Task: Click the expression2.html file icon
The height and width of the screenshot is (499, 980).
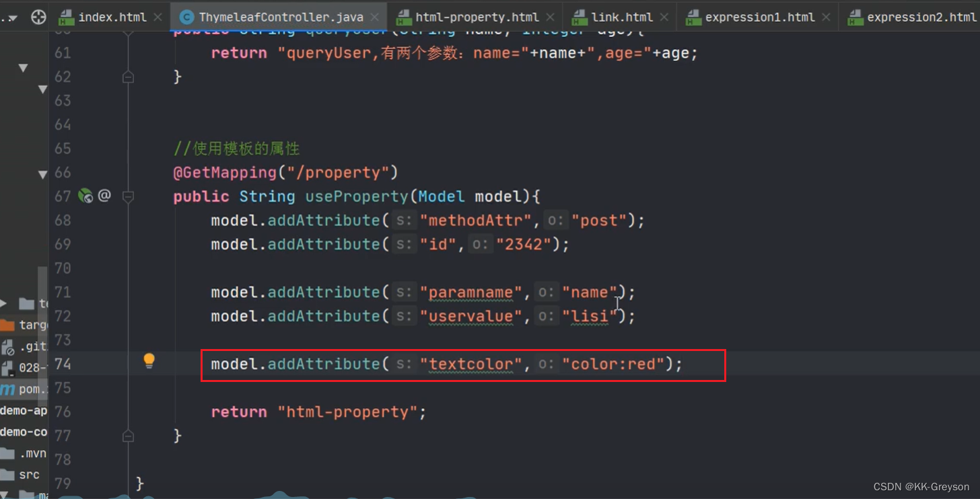Action: [x=855, y=17]
